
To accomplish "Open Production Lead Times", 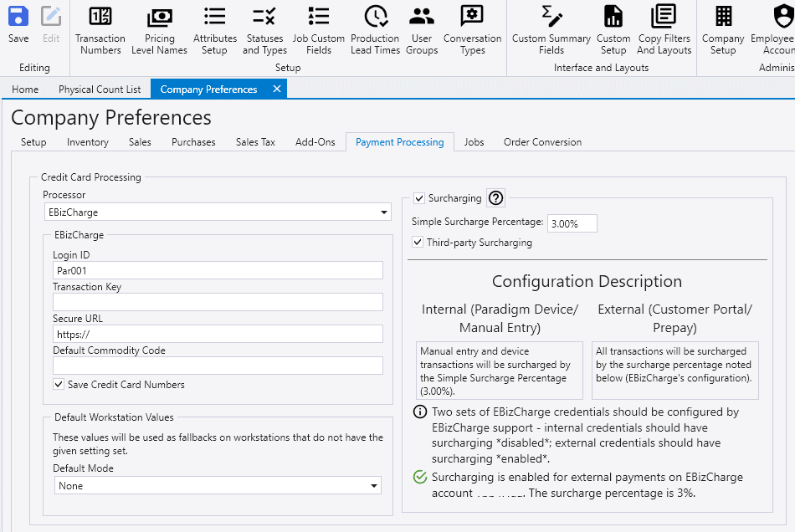I will [x=375, y=29].
